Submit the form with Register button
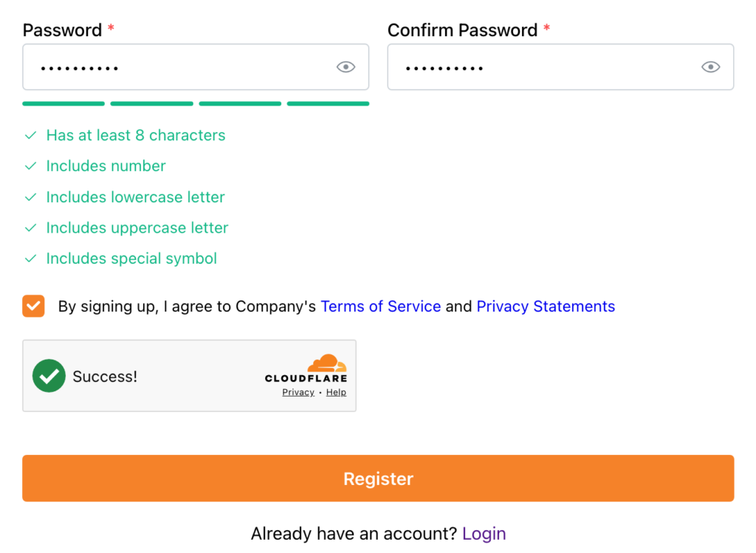Image resolution: width=756 pixels, height=553 pixels. 378,478
